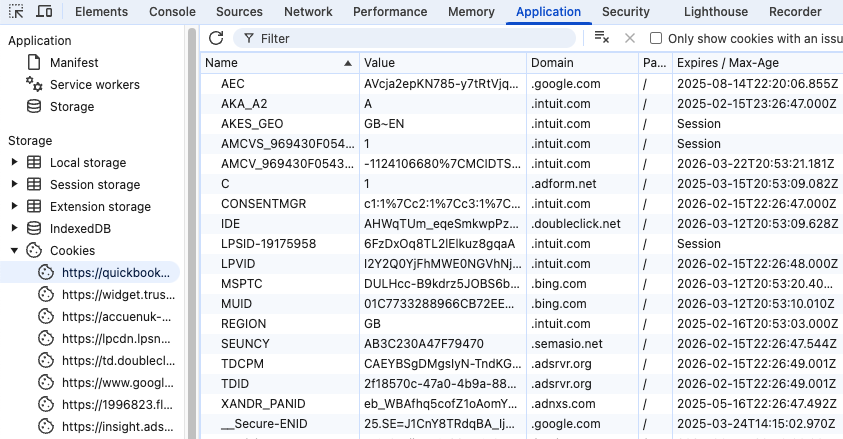
Task: Open Service workers in sidebar
Action: coord(95,84)
